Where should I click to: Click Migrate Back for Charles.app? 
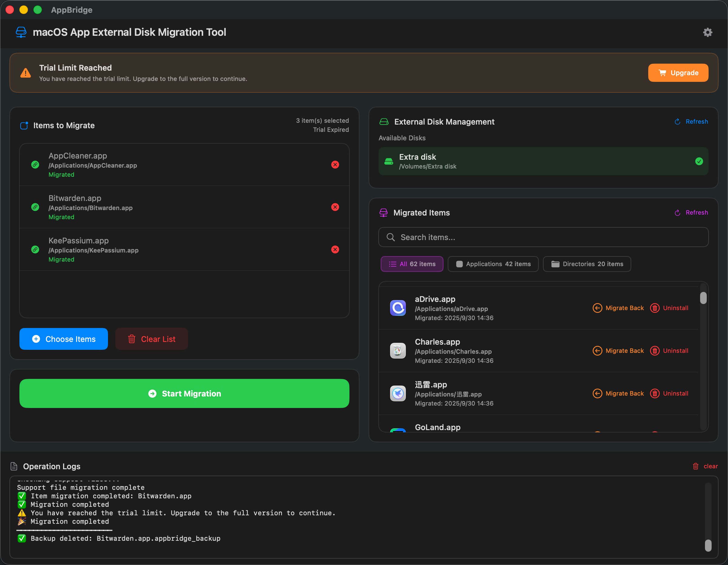click(618, 350)
